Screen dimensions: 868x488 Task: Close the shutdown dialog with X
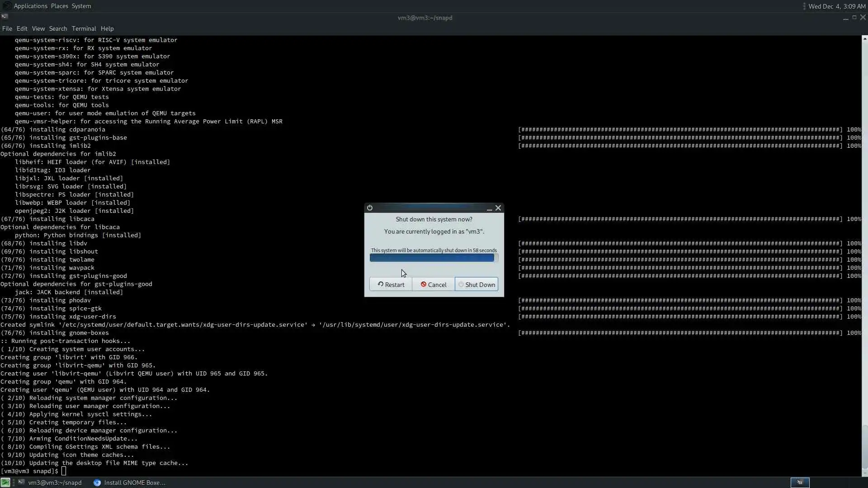click(x=498, y=208)
